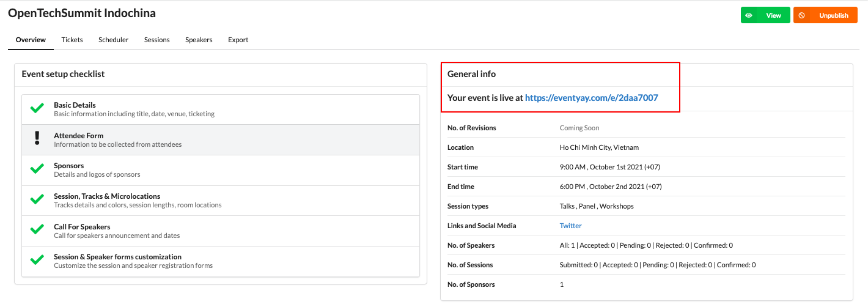868x304 pixels.
Task: Open Basic Details checklist item
Action: [221, 109]
